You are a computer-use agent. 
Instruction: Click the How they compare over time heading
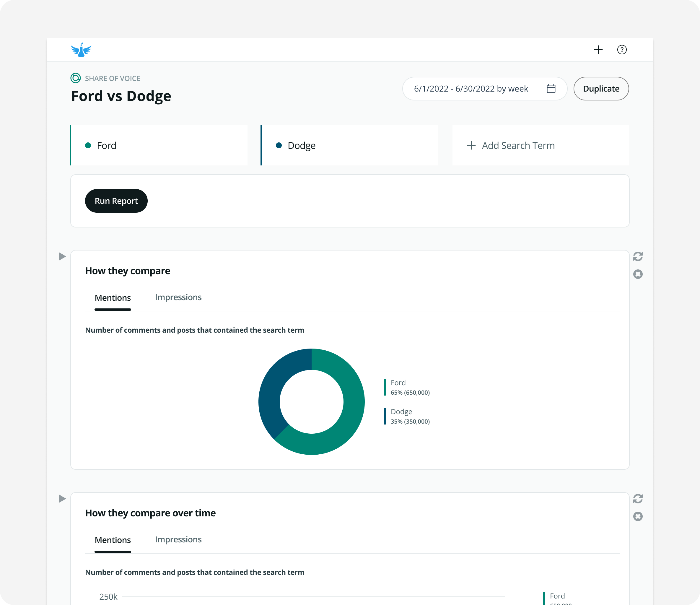click(x=150, y=513)
